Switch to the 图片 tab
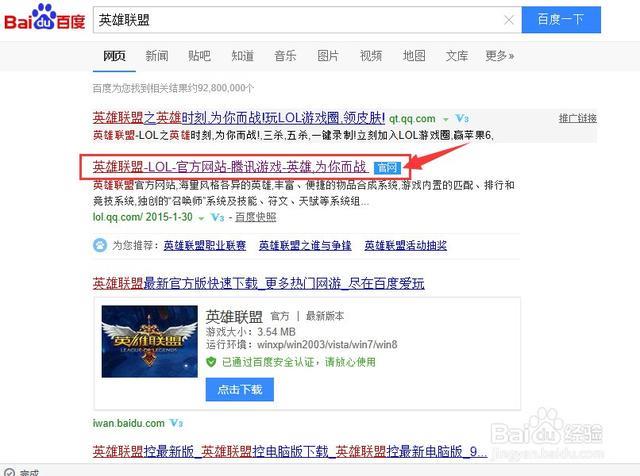This screenshot has height=476, width=640. pyautogui.click(x=328, y=56)
